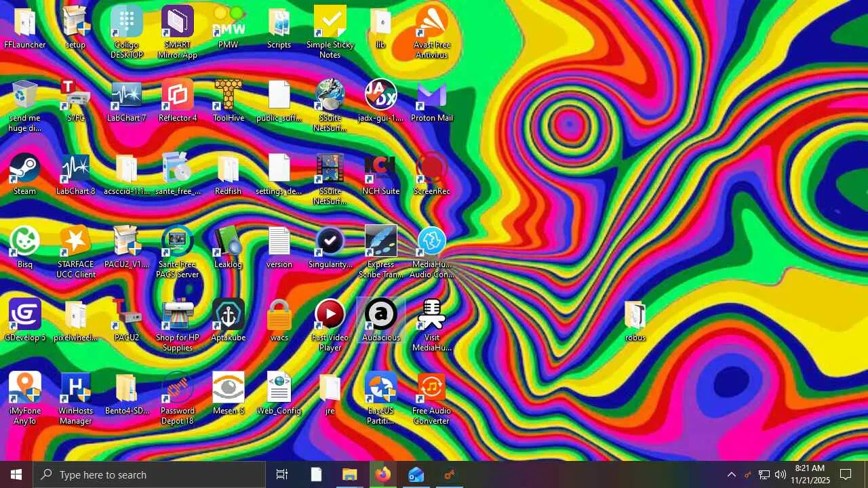868x488 pixels.
Task: Launch LabChart 7
Action: coord(127,102)
